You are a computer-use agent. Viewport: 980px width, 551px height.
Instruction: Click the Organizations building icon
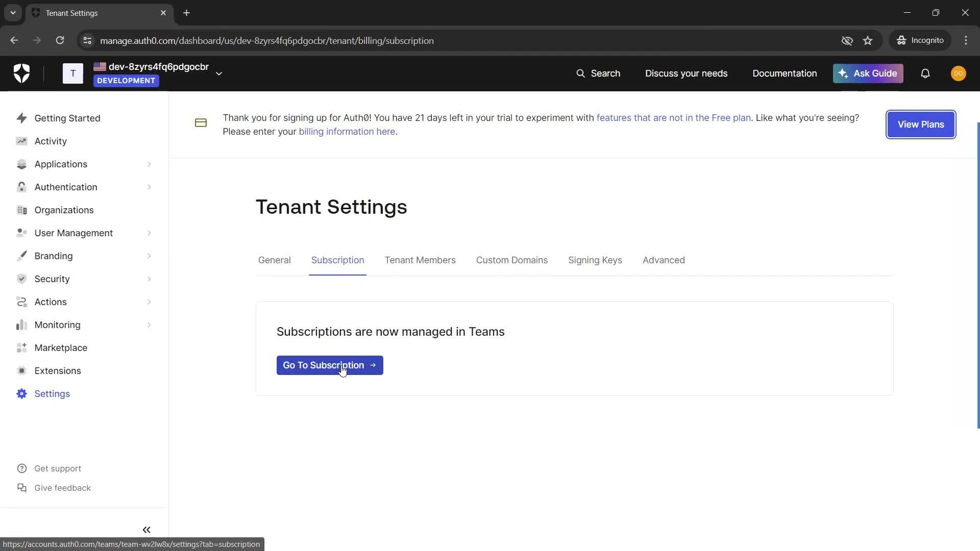coord(21,210)
